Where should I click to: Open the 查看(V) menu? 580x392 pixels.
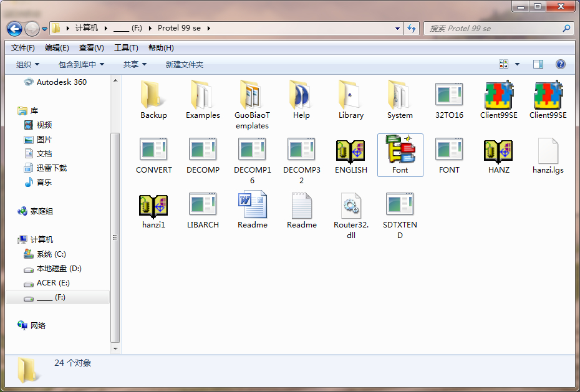91,48
